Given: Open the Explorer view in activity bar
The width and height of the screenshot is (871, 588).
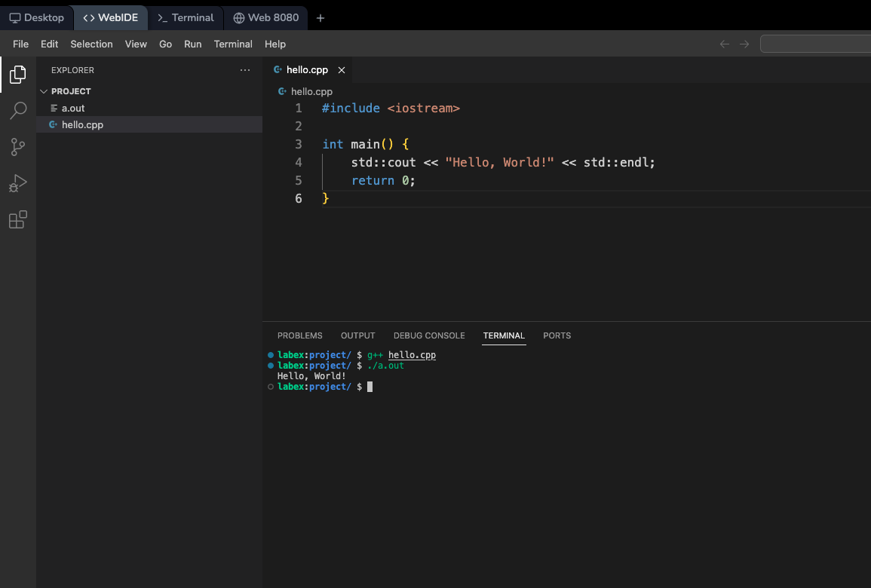Looking at the screenshot, I should point(18,75).
